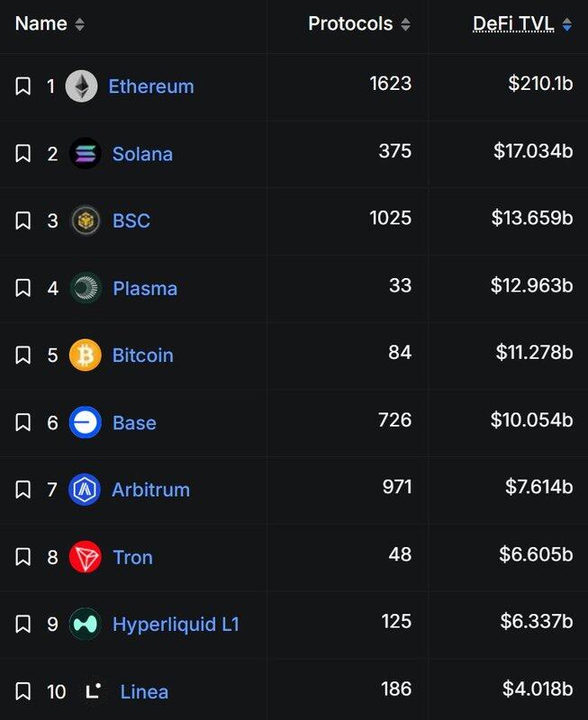Toggle the bookmark for Ethereum
Viewport: 588px width, 720px height.
click(23, 86)
